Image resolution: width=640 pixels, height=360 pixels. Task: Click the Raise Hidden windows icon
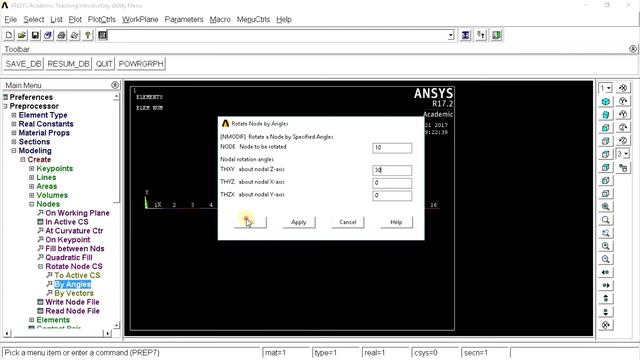tap(465, 36)
